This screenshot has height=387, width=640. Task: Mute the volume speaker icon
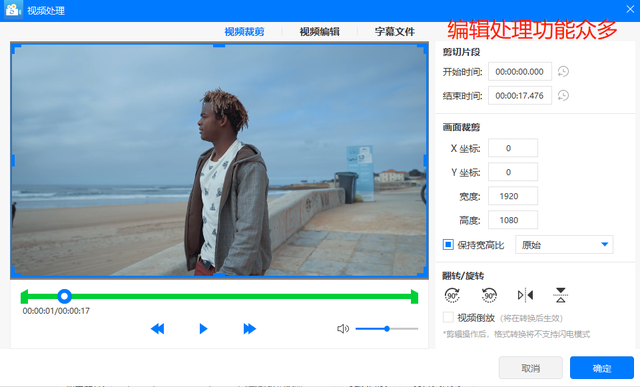(343, 329)
